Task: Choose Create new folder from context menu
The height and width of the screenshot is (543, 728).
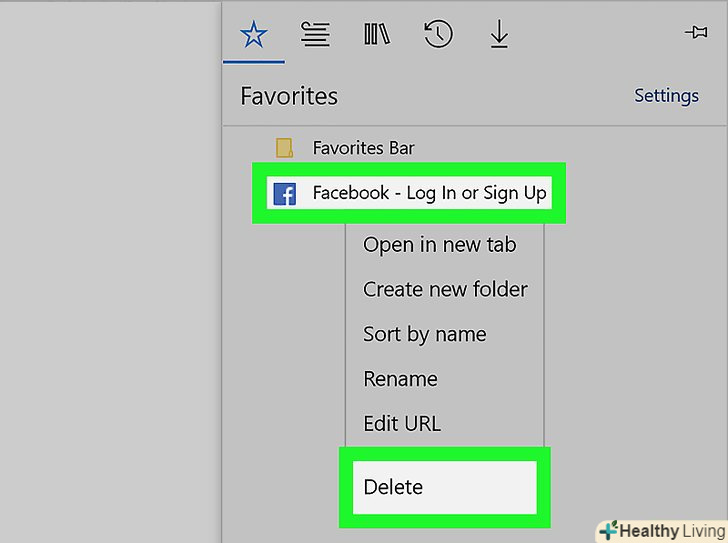Action: point(445,289)
